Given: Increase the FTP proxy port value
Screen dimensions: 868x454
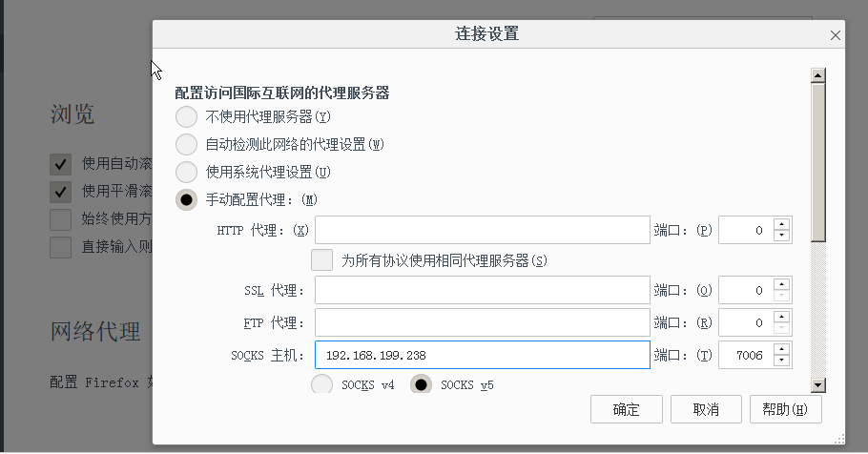Looking at the screenshot, I should (x=781, y=317).
